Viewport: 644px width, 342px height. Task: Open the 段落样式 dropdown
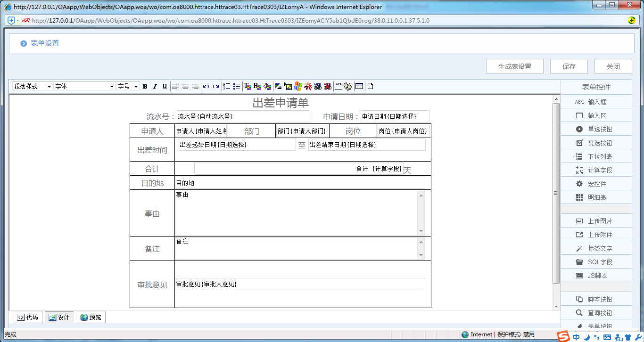(32, 86)
